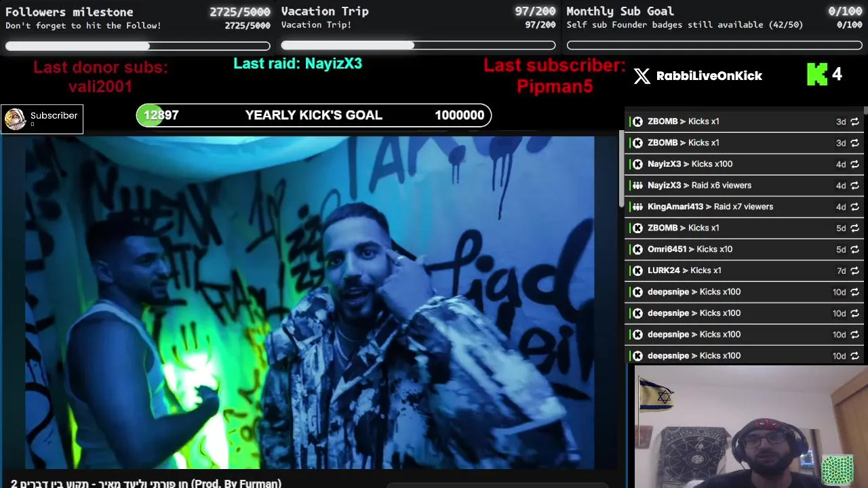This screenshot has width=868, height=488.
Task: Click the Self sub Founder badges text
Action: pos(685,25)
